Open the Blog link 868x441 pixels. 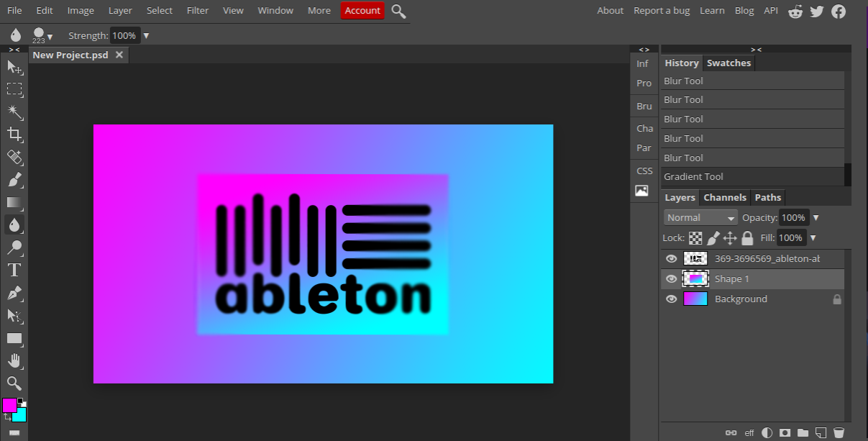click(x=744, y=10)
